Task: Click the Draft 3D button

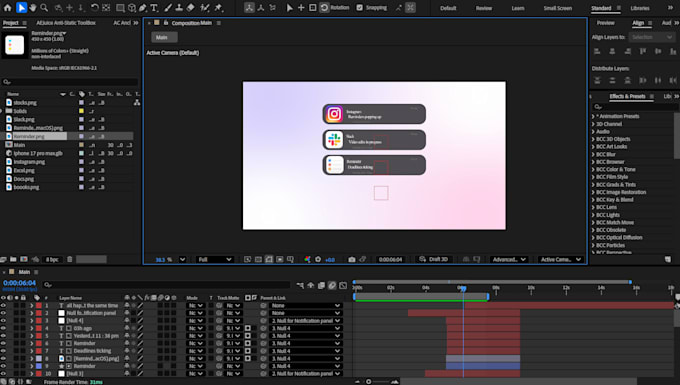Action: click(434, 259)
